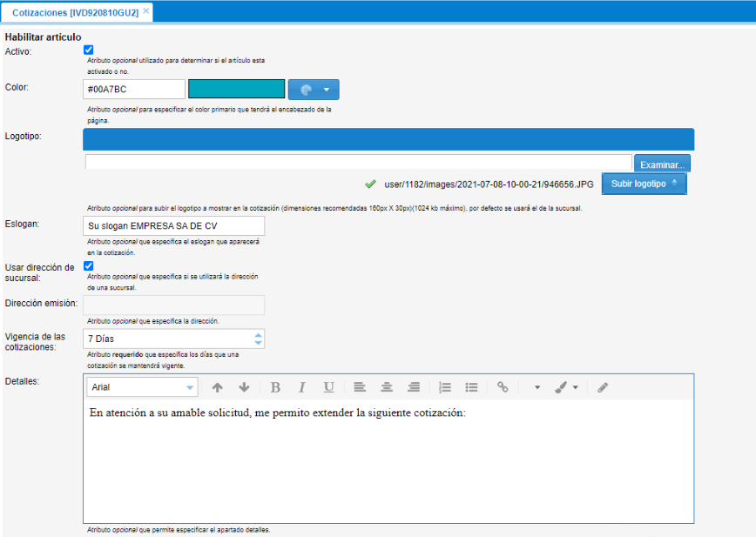Click the teal color preview swatch
Screen dimensions: 756x537
point(236,89)
